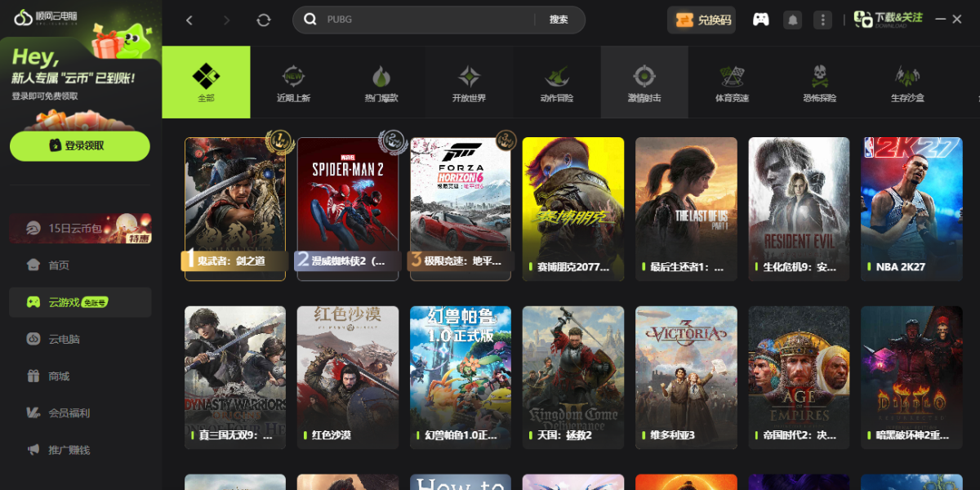Open 会员福利 member benefits in sidebar

[80, 413]
